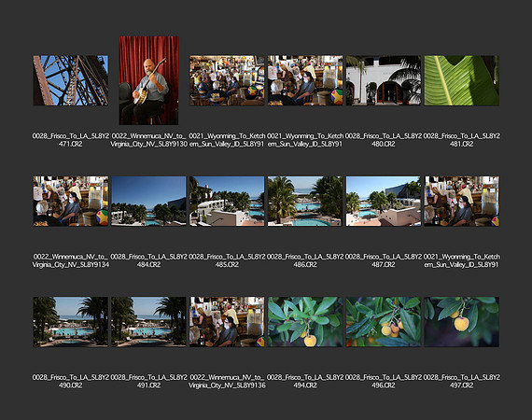Image resolution: width=532 pixels, height=420 pixels.
Task: Click the filename text ending 497.CR2
Action: coord(461,381)
